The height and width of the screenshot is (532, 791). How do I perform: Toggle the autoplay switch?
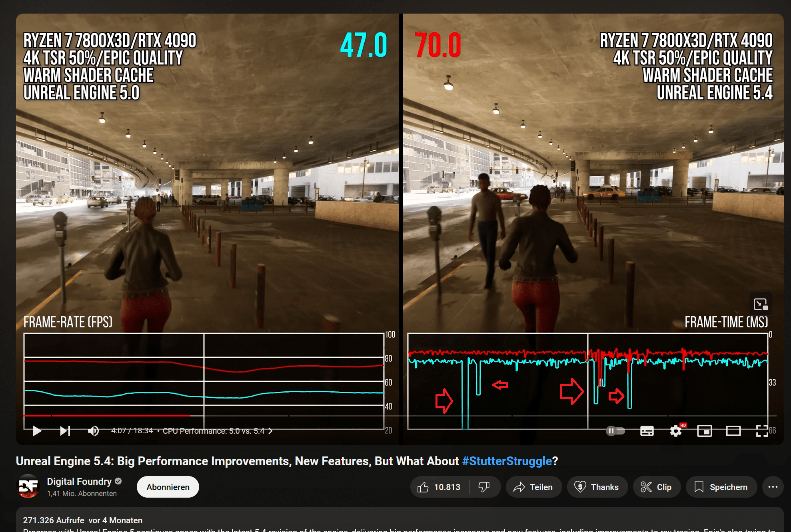pos(615,431)
